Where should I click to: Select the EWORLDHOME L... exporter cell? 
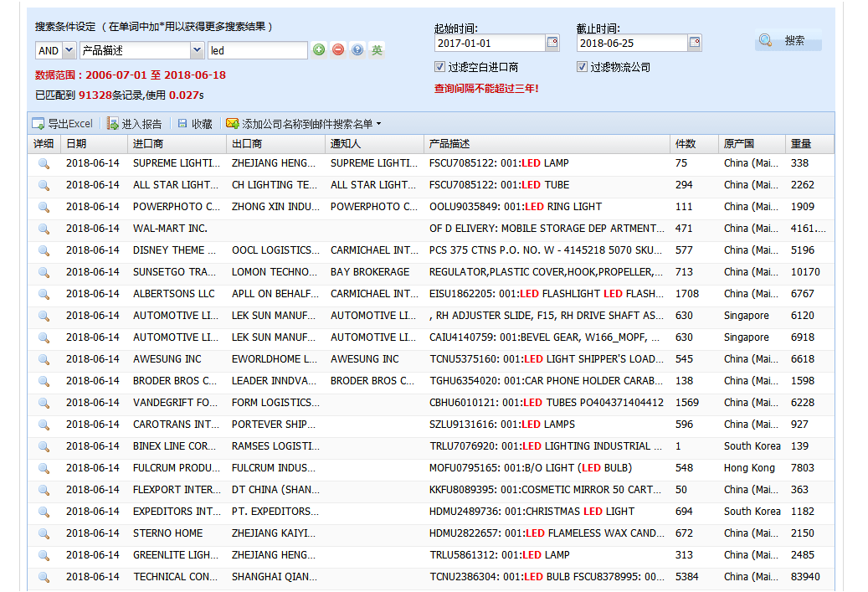tap(275, 359)
